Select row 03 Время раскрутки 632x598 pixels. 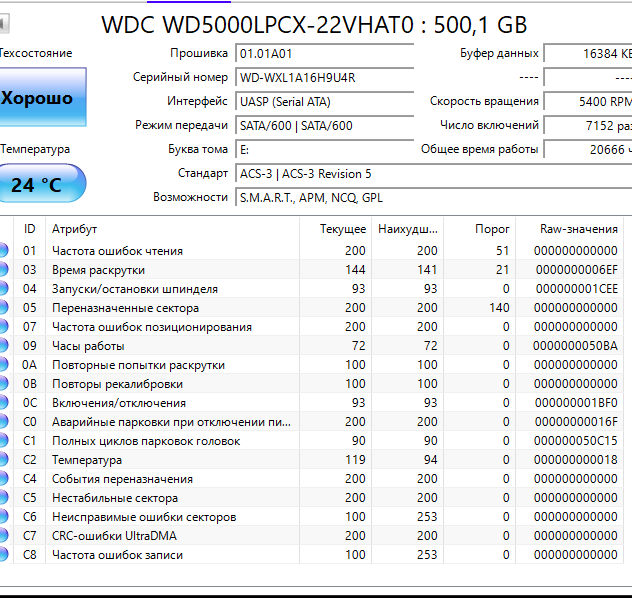[311, 270]
